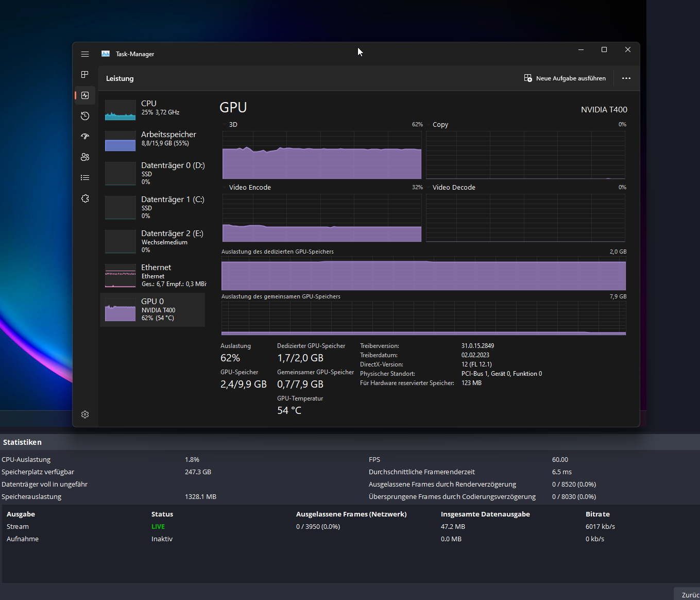Open the Users sidebar icon
Viewport: 700px width, 600px height.
85,157
